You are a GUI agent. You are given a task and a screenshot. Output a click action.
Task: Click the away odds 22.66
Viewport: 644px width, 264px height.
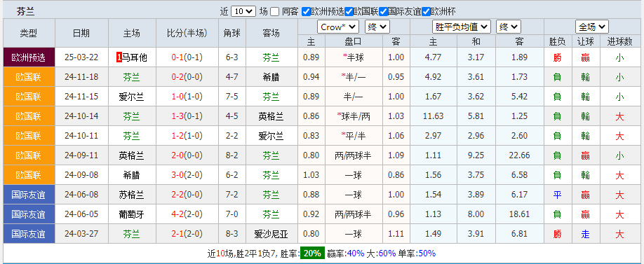point(520,155)
